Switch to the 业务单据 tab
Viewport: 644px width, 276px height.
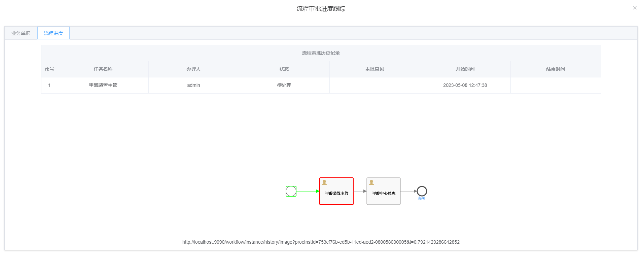click(21, 33)
